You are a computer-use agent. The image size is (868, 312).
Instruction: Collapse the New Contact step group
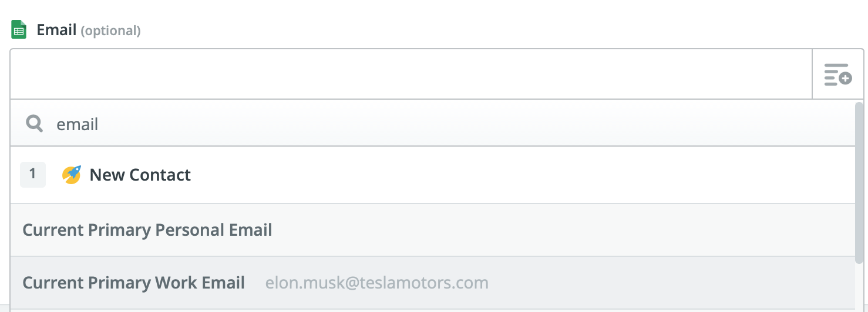(x=433, y=175)
